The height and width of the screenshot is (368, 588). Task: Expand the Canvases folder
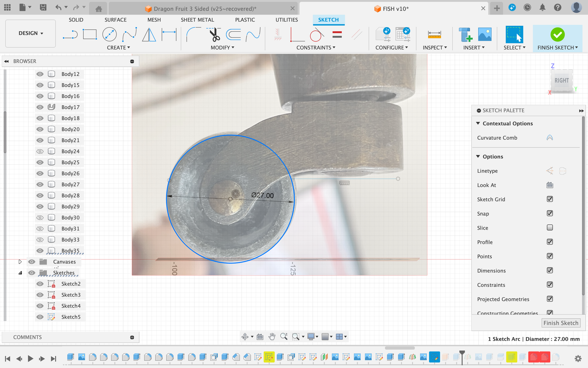click(20, 262)
